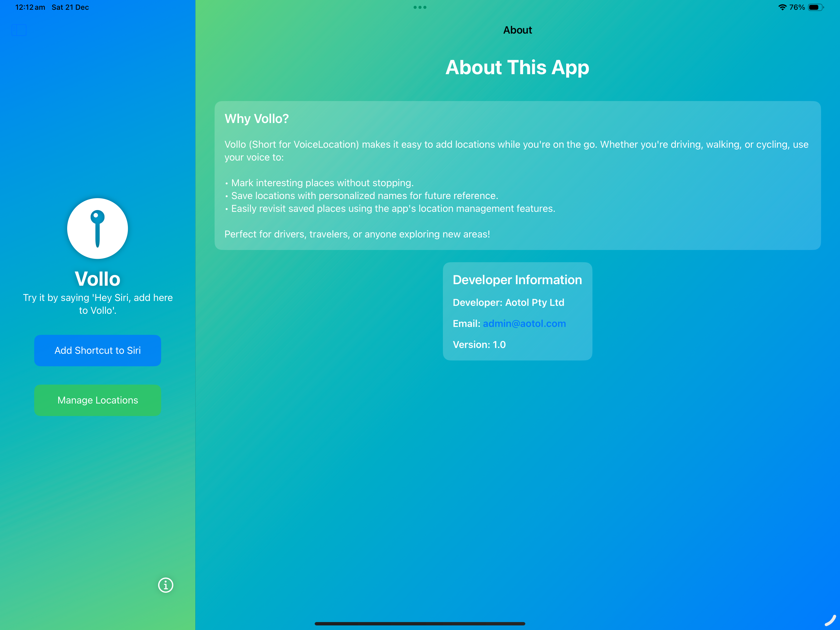
Task: Check the Wi-Fi status icon
Action: (782, 7)
